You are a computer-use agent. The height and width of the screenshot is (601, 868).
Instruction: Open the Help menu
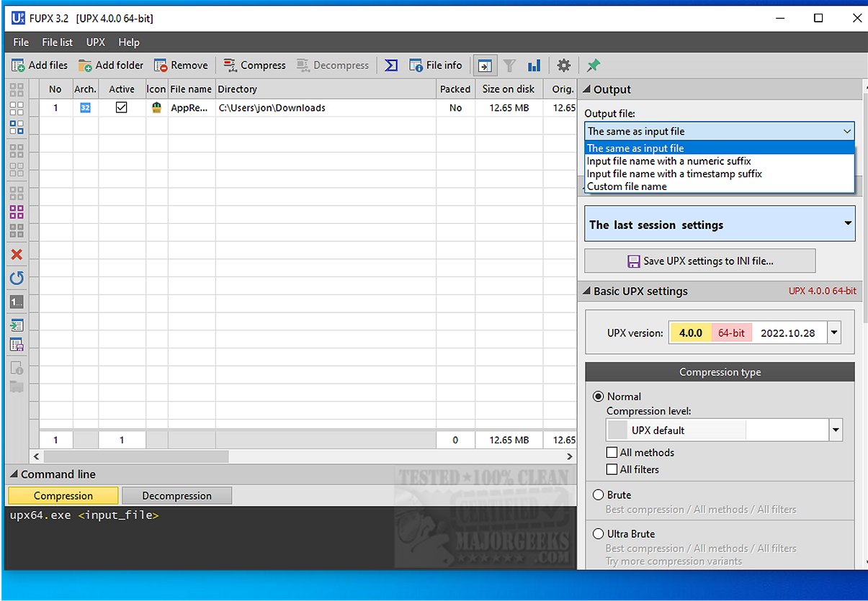pyautogui.click(x=129, y=42)
